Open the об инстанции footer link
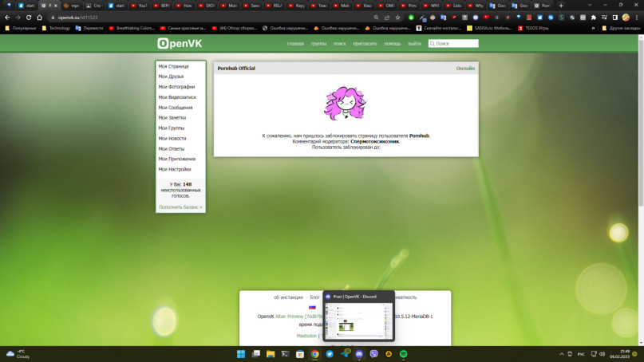This screenshot has width=644, height=362. click(288, 297)
